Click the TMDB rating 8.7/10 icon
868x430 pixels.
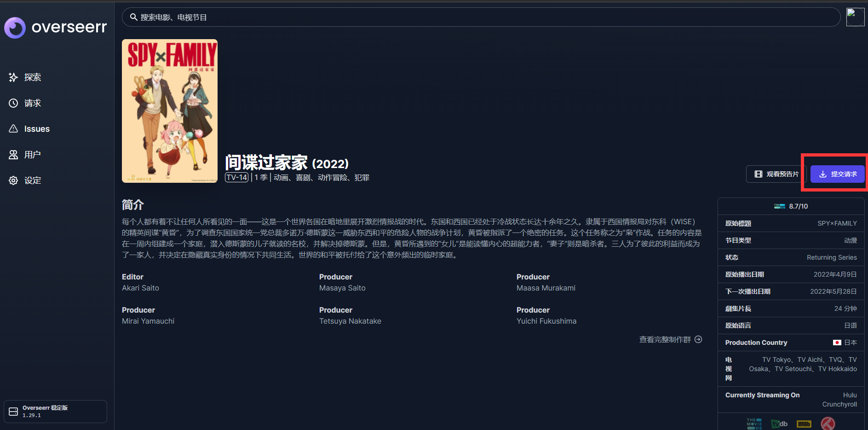coord(780,206)
